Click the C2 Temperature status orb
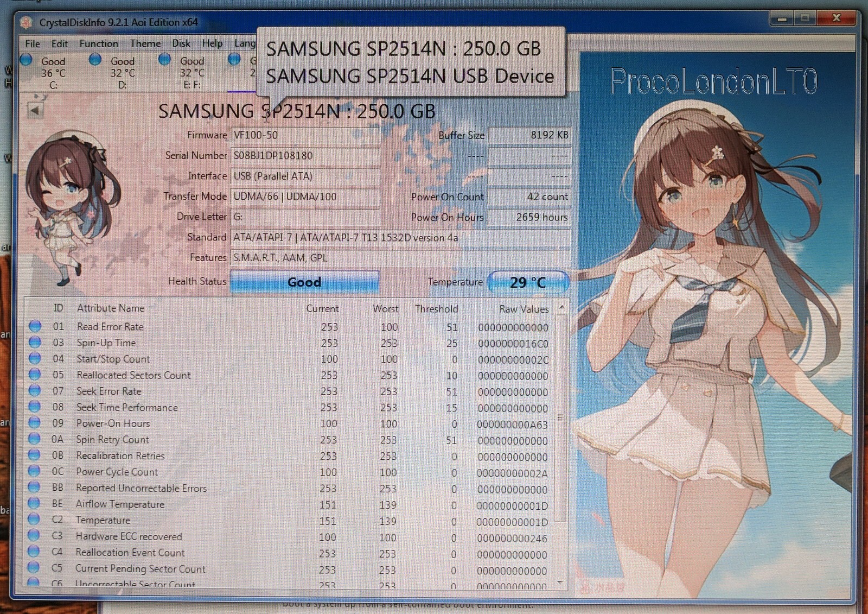The width and height of the screenshot is (868, 614). (34, 519)
